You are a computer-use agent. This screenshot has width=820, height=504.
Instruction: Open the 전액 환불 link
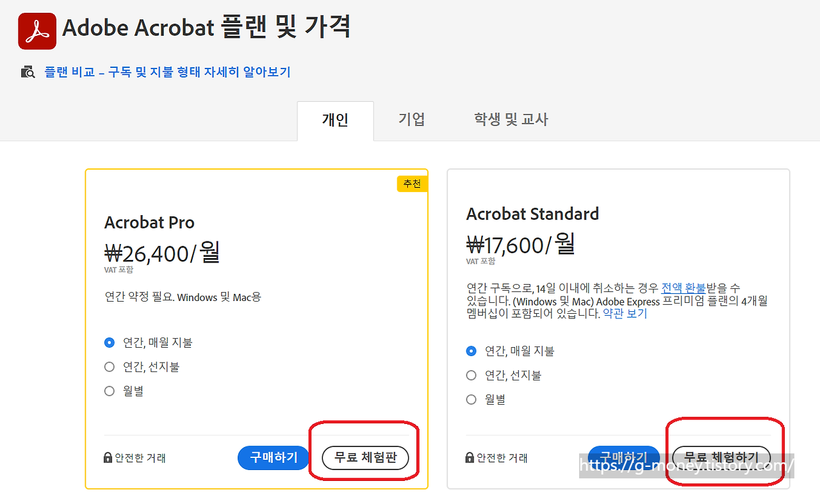click(684, 288)
